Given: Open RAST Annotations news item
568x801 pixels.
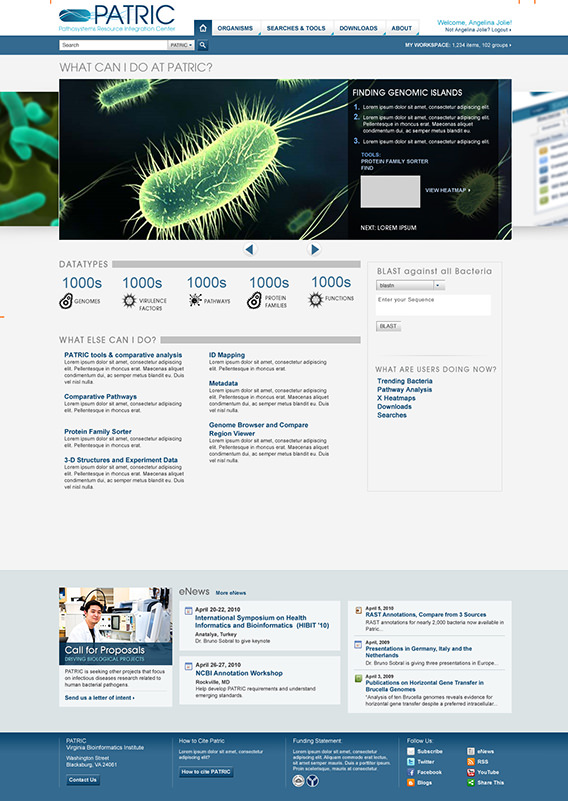Looking at the screenshot, I should [425, 615].
